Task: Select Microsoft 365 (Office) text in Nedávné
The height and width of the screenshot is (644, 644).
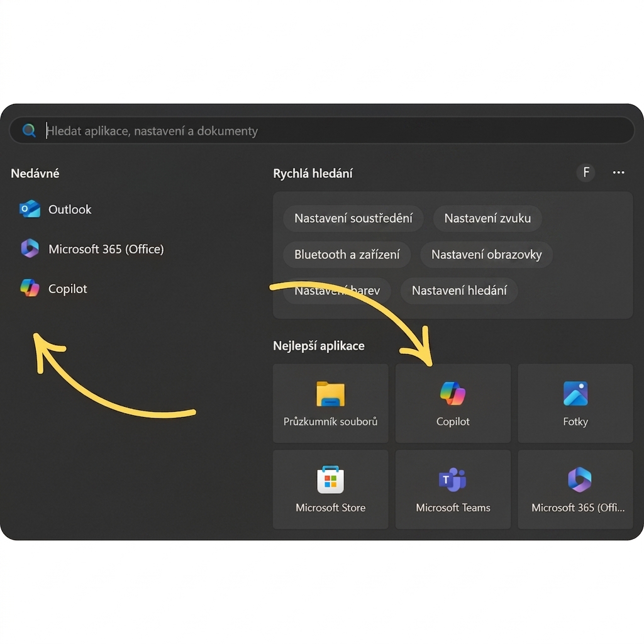Action: [x=106, y=249]
